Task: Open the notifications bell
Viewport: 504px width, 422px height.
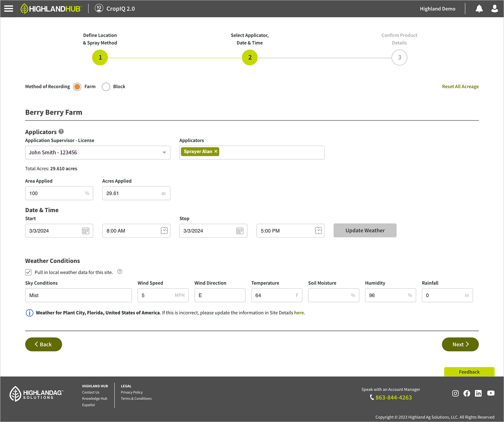Action: coord(479,9)
